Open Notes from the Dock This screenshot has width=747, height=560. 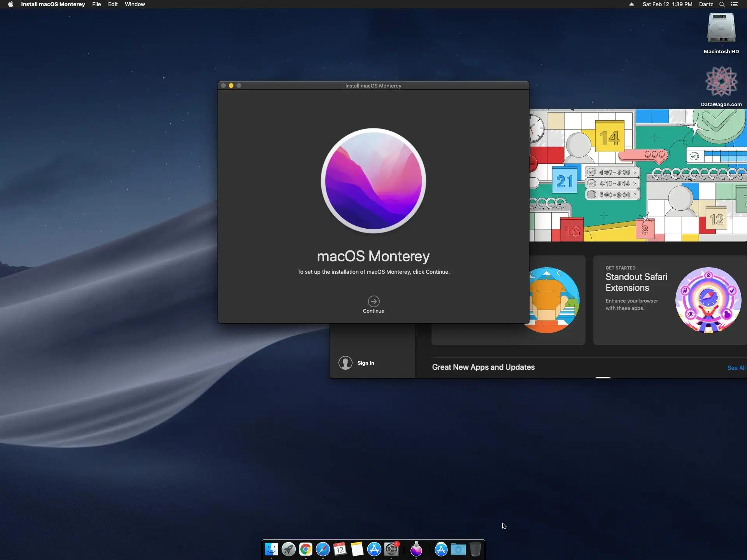point(357,549)
